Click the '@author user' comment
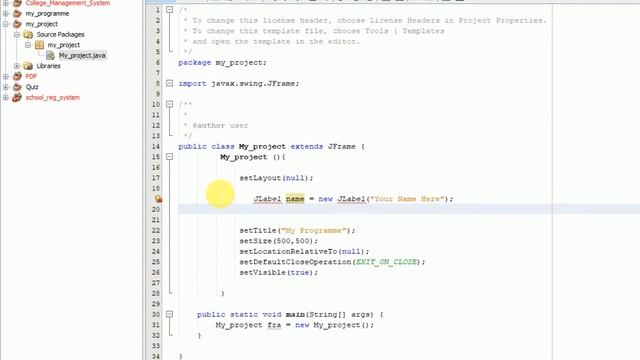The image size is (640, 360). (220, 125)
